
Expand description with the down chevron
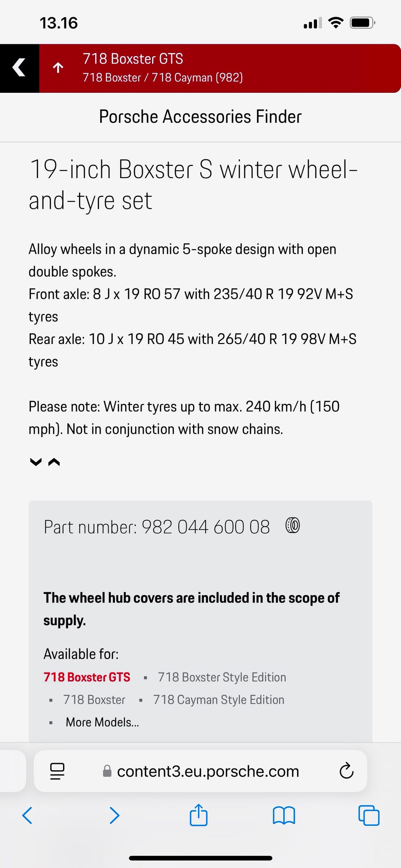coord(36,462)
